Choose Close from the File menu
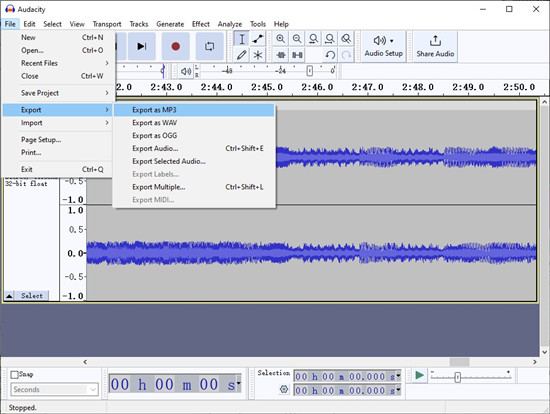This screenshot has width=550, height=414. 57,76
